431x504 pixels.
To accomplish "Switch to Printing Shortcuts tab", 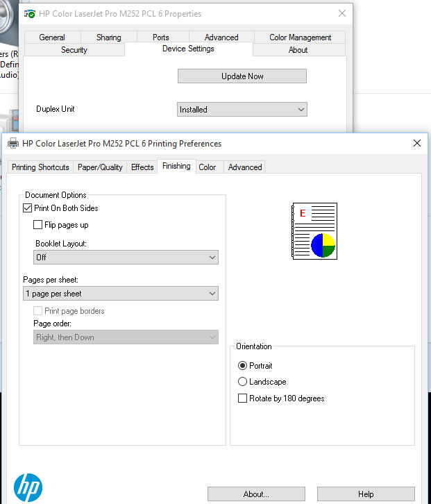I will [40, 167].
